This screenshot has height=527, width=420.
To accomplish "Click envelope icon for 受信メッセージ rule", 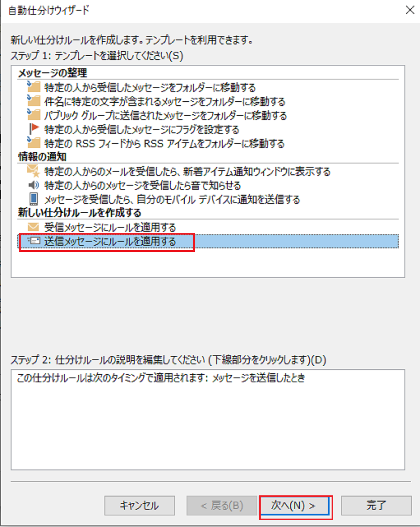I will [x=33, y=227].
